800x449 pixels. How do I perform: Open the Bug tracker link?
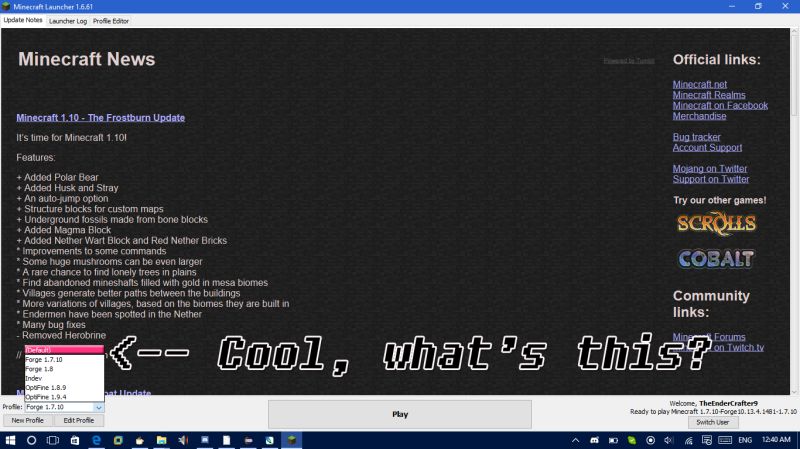coord(696,137)
